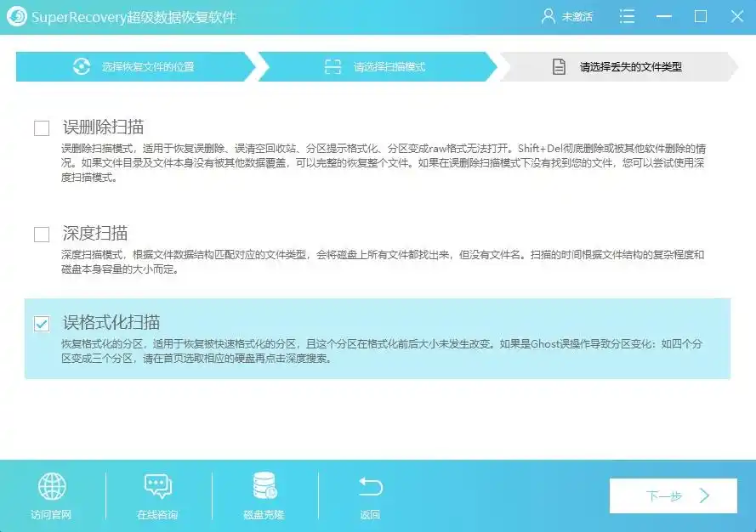Image resolution: width=756 pixels, height=532 pixels.
Task: Click the scan mode step icon
Action: 333,65
